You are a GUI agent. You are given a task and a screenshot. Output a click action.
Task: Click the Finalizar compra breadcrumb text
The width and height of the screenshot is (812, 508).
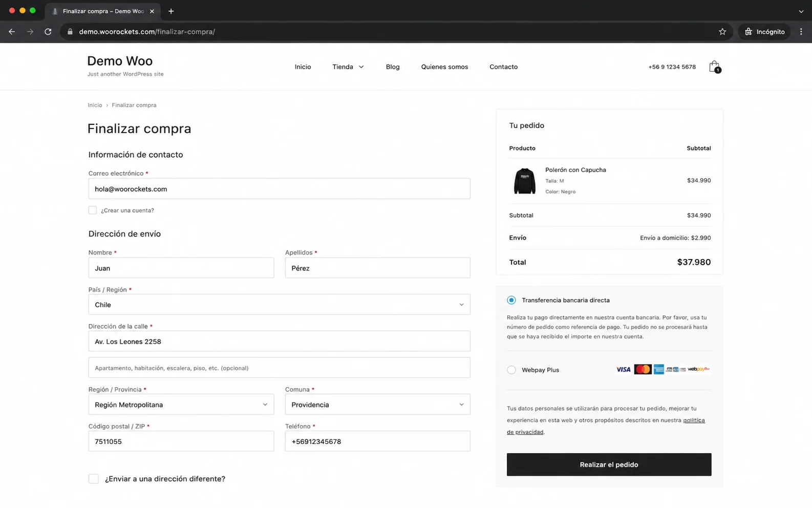[x=134, y=105]
